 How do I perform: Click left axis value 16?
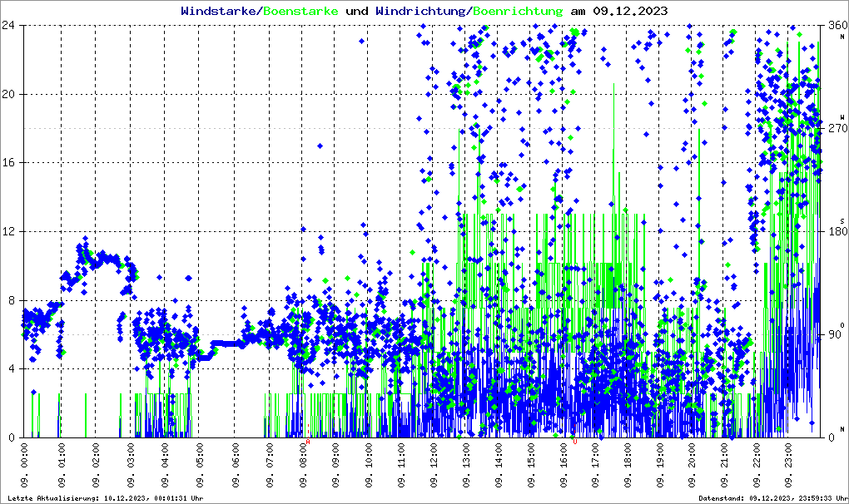7,163
